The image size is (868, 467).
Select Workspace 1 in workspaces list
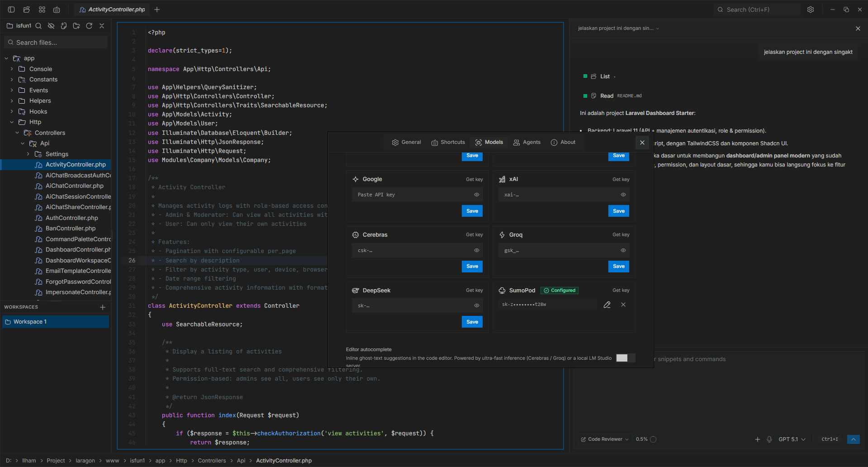point(56,322)
